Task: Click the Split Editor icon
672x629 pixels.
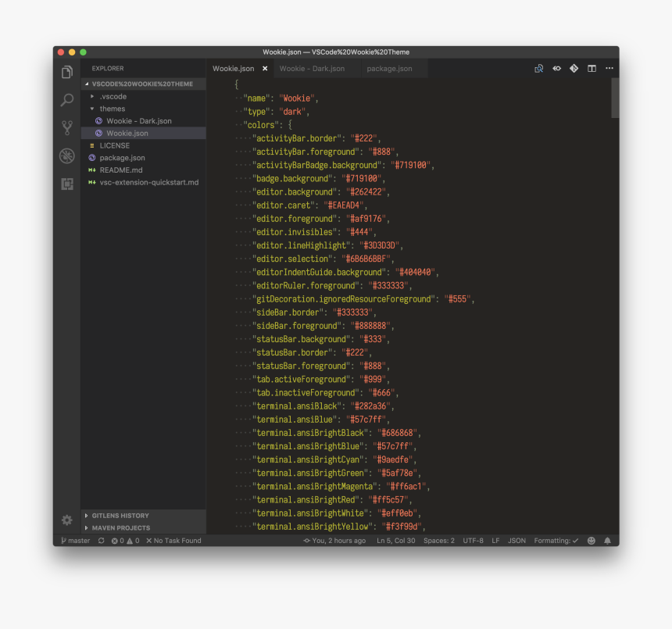Action: [591, 68]
